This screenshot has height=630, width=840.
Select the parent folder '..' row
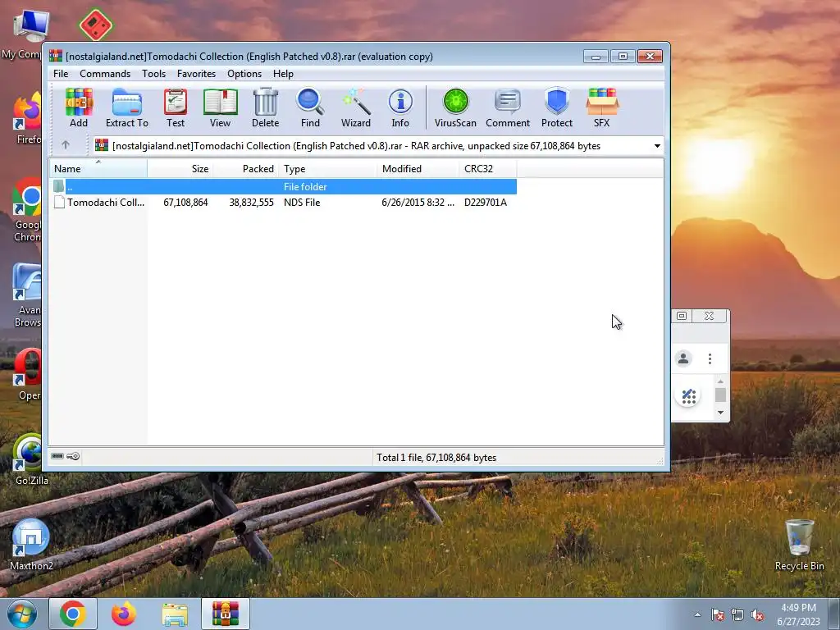[x=283, y=186]
